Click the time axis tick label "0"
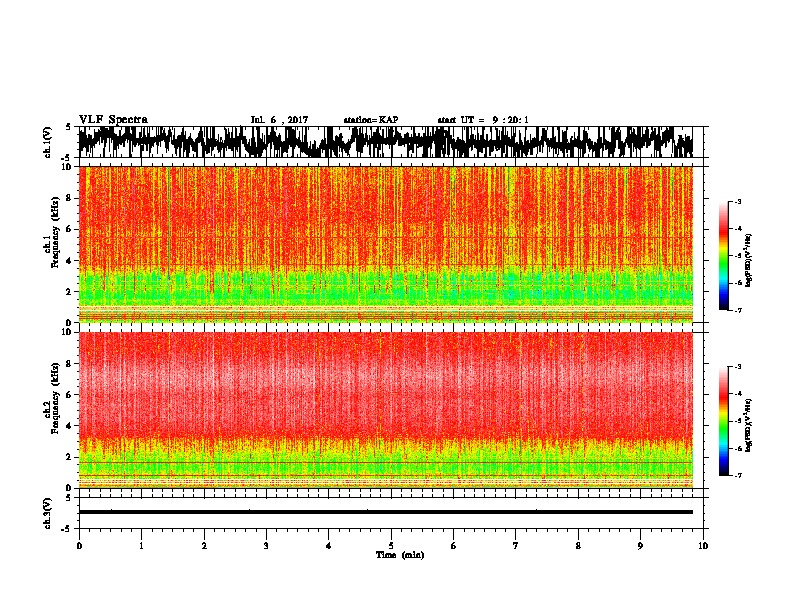Viewport: 792px width, 612px height. click(79, 546)
